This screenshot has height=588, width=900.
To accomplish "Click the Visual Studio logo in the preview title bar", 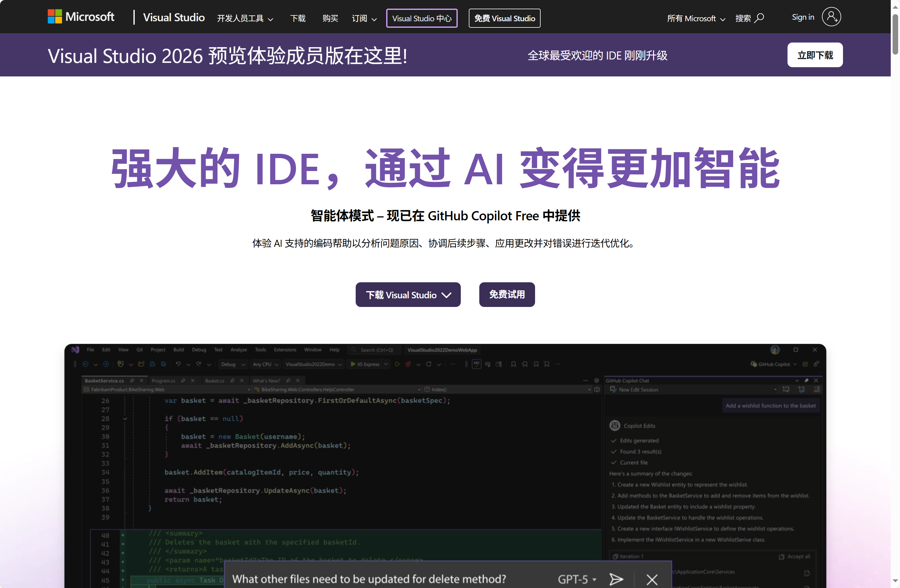I will coord(75,350).
